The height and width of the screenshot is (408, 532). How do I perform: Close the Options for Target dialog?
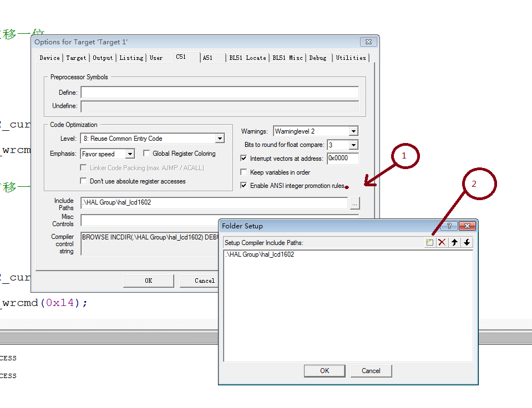tap(368, 42)
